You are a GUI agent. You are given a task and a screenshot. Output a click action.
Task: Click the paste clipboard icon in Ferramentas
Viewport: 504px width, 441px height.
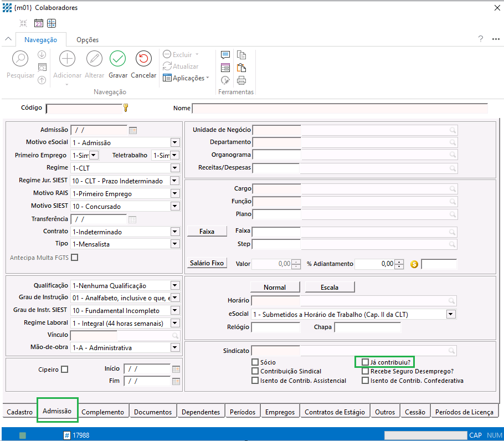pyautogui.click(x=241, y=68)
